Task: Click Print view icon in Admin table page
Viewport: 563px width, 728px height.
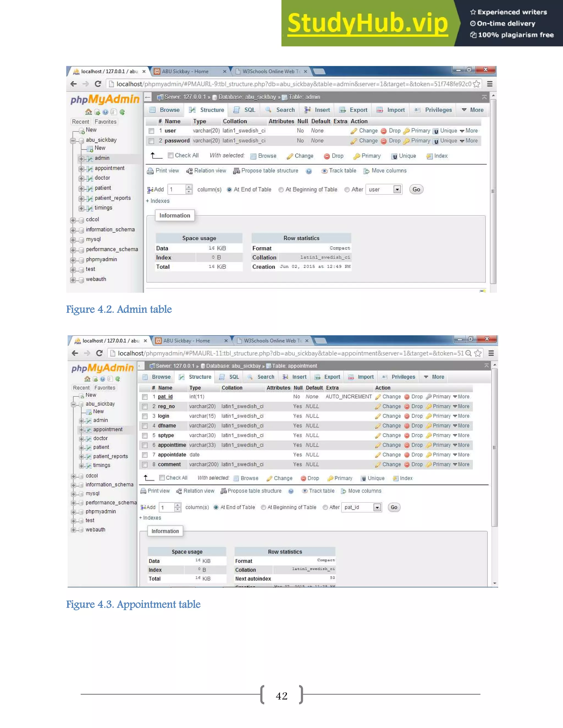Action: pos(150,171)
